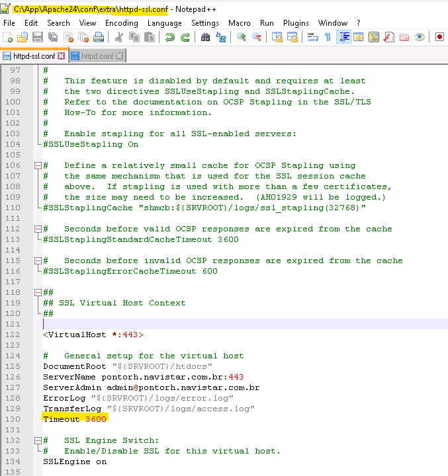The image size is (448, 476).
Task: Open the File menu
Action: click(x=9, y=23)
